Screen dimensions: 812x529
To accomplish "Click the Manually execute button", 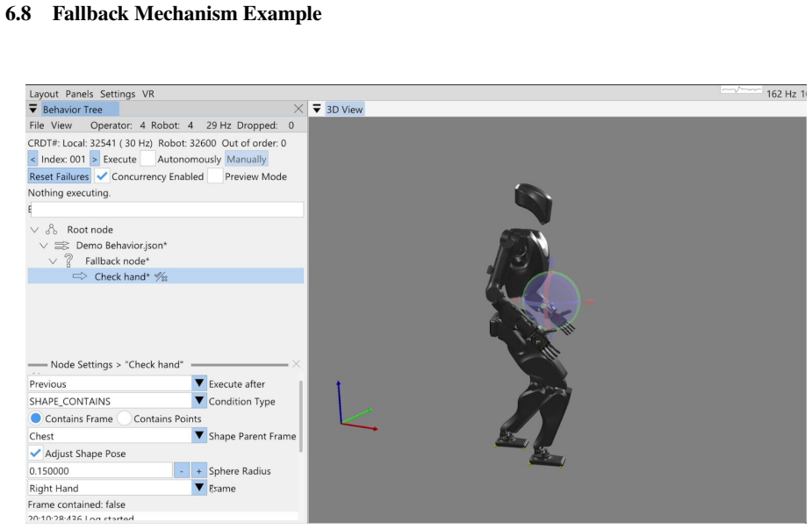I will [x=247, y=160].
